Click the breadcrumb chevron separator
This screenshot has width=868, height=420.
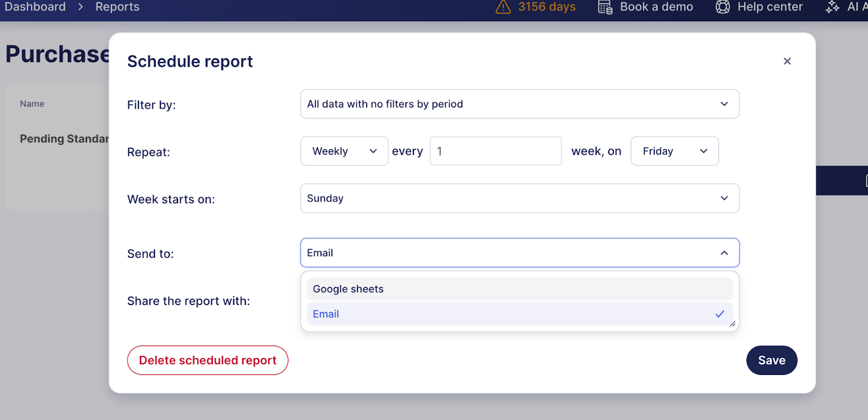click(x=80, y=7)
